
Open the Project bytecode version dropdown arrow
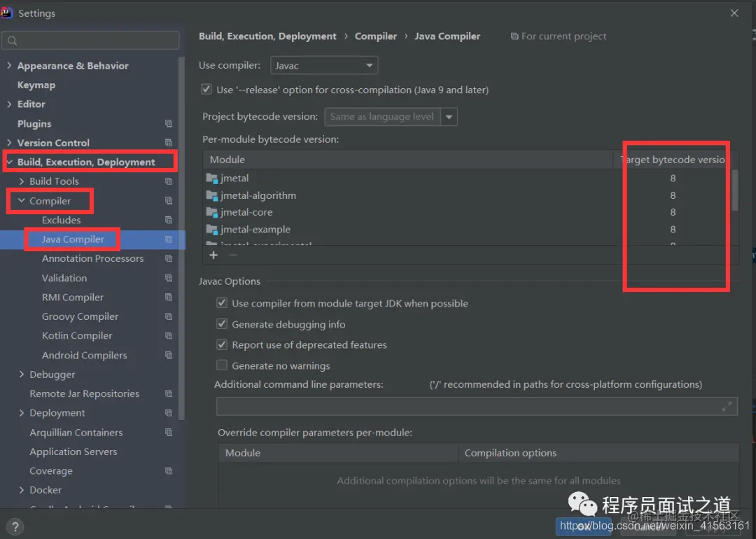pyautogui.click(x=449, y=117)
